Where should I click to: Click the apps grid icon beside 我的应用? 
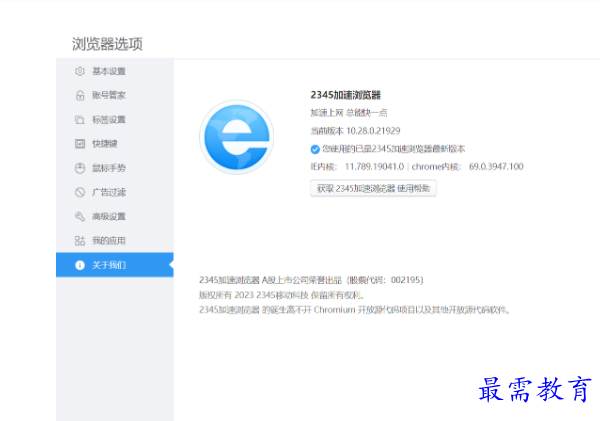coord(80,241)
